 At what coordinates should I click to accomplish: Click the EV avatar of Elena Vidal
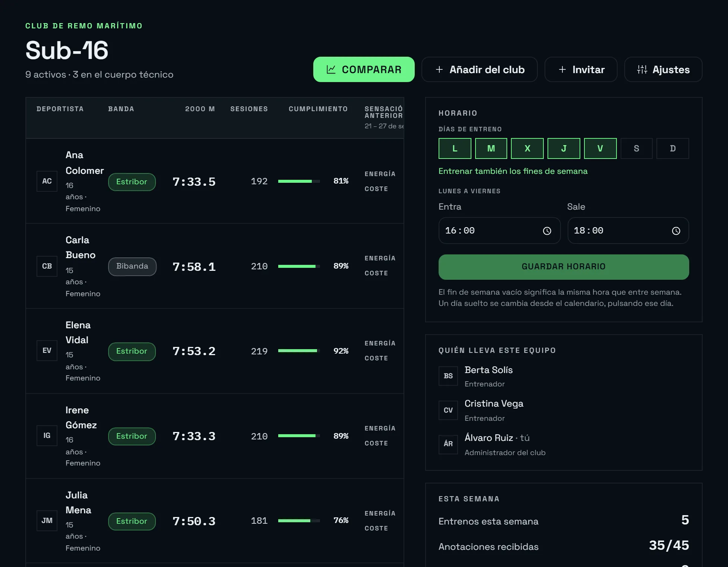47,351
